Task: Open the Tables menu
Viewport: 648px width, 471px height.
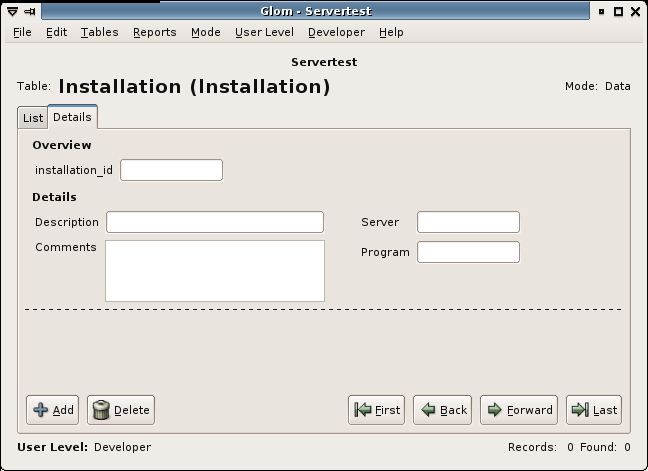Action: click(100, 32)
